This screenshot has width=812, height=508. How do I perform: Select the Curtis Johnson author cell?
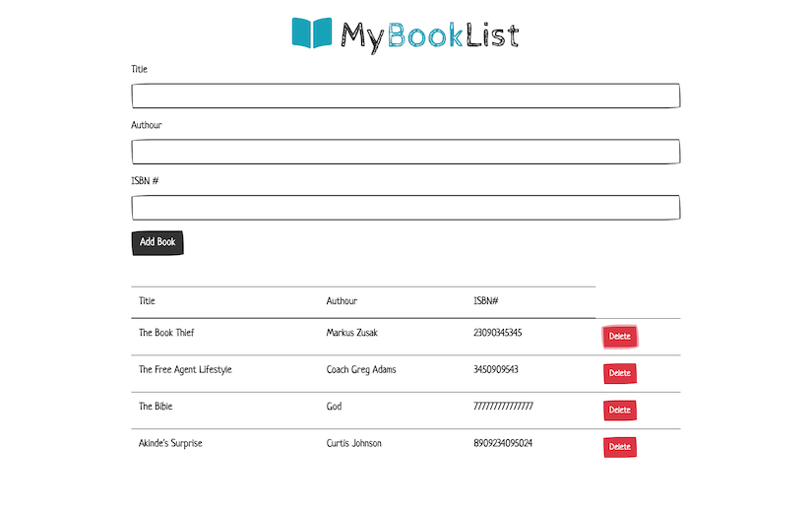point(353,443)
